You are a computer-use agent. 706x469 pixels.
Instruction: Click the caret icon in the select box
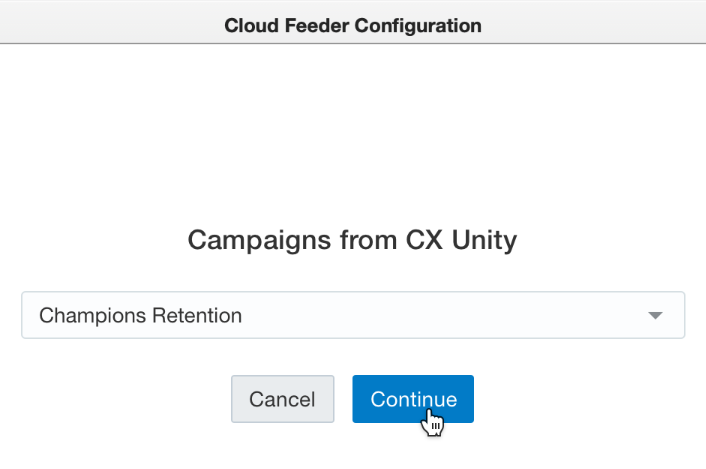(x=655, y=316)
